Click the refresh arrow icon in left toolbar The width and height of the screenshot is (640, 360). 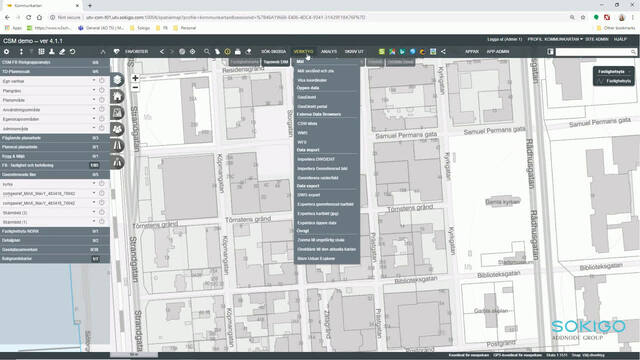click(72, 52)
